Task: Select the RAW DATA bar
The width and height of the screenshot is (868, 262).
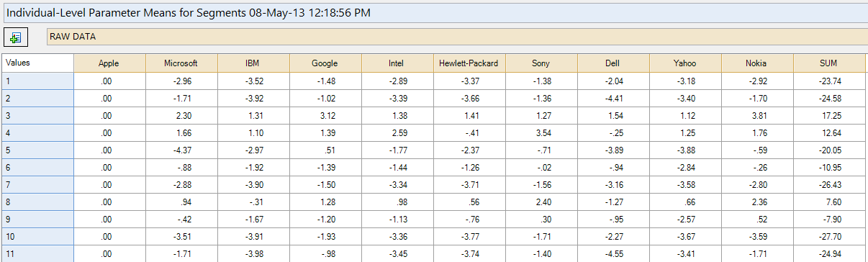Action: pos(457,37)
